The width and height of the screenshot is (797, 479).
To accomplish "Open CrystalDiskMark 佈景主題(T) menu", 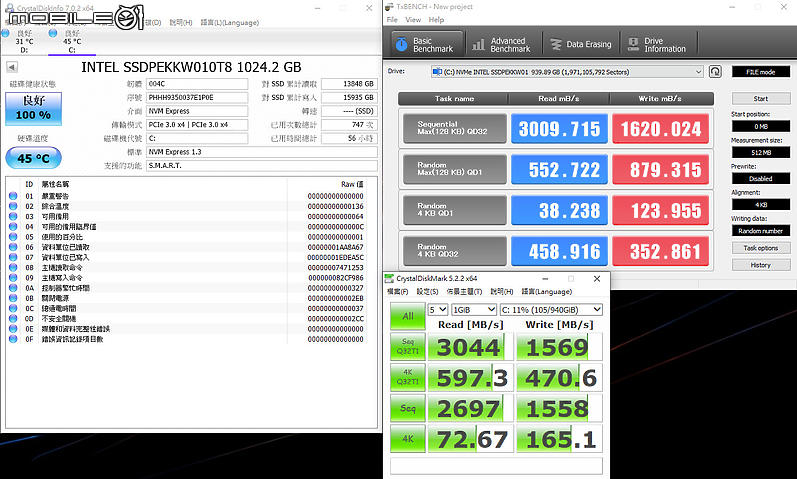I will point(464,292).
